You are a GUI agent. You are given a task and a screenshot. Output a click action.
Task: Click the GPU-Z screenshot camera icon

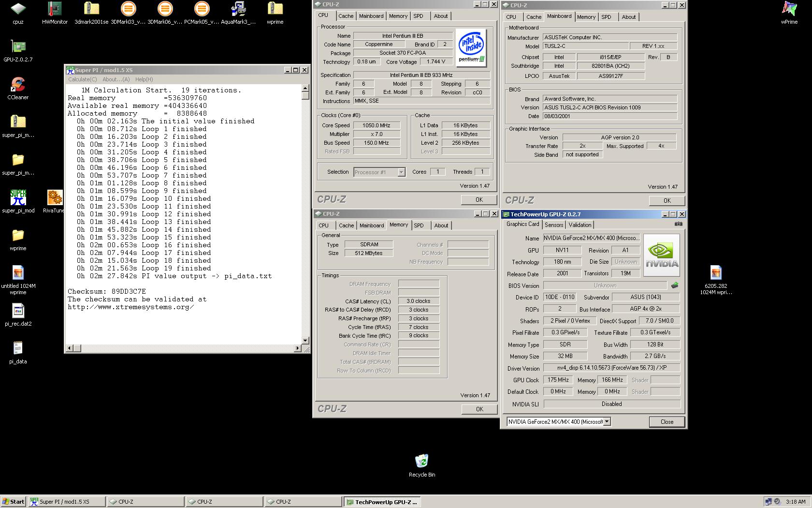(x=679, y=224)
